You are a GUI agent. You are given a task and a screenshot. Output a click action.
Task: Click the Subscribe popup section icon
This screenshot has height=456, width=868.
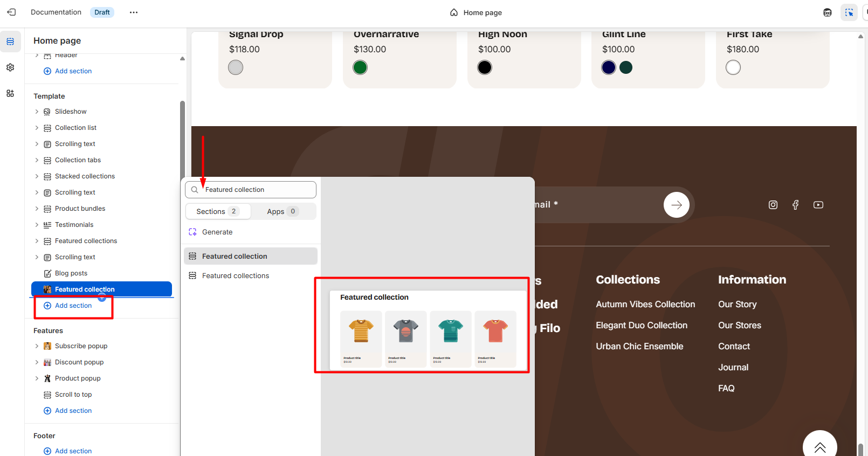[47, 346]
